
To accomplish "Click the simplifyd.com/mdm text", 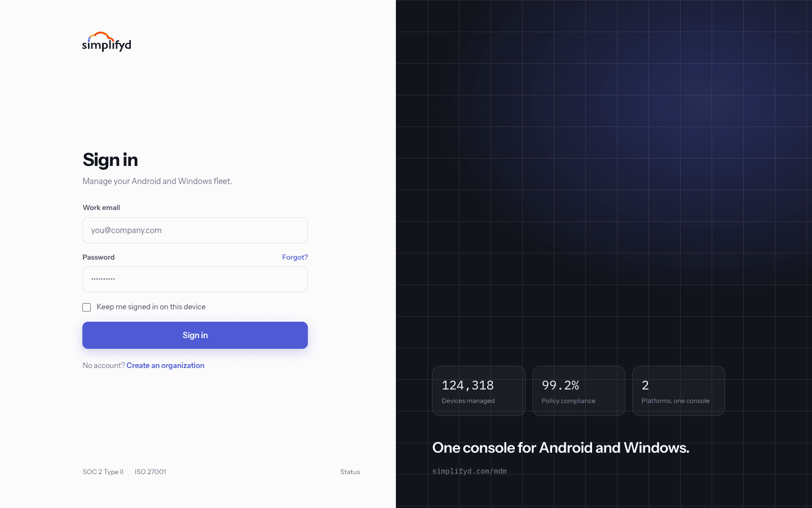I will [470, 471].
